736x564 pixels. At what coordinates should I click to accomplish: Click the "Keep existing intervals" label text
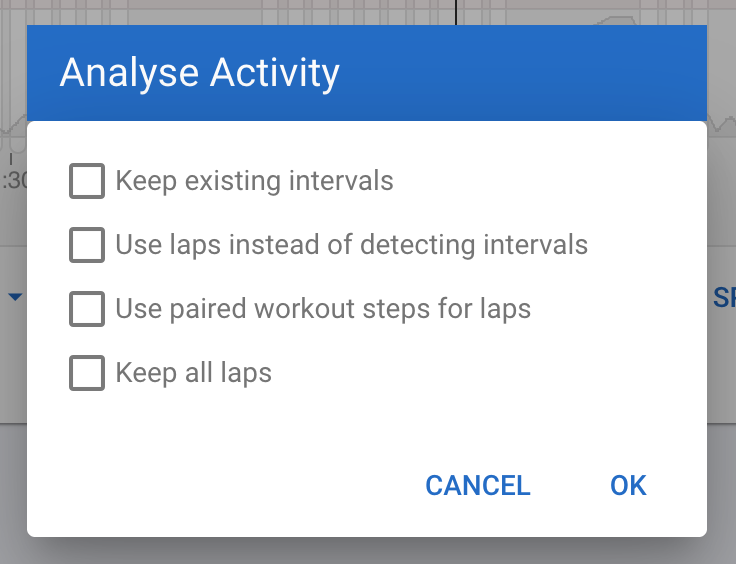[x=254, y=182]
